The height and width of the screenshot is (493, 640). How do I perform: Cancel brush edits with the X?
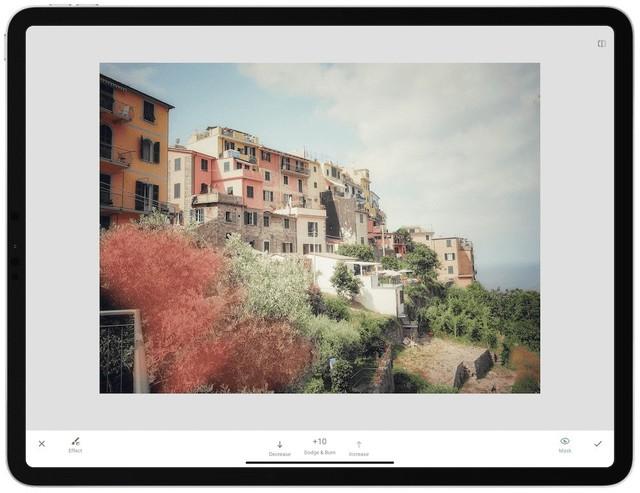click(x=42, y=444)
